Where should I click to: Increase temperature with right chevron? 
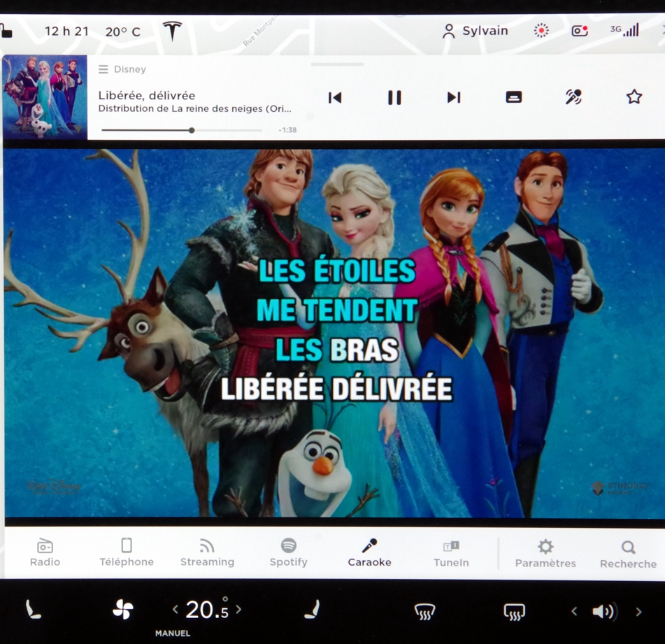238,610
